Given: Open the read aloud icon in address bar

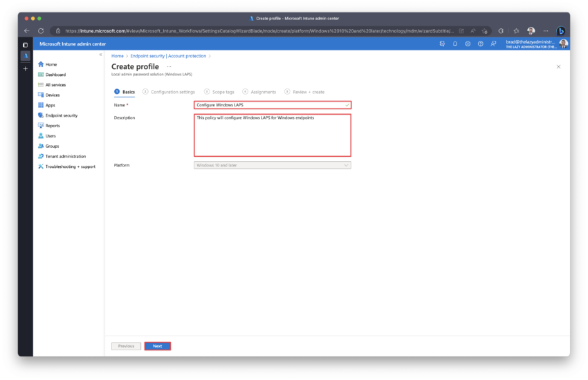Looking at the screenshot, I should coord(473,30).
